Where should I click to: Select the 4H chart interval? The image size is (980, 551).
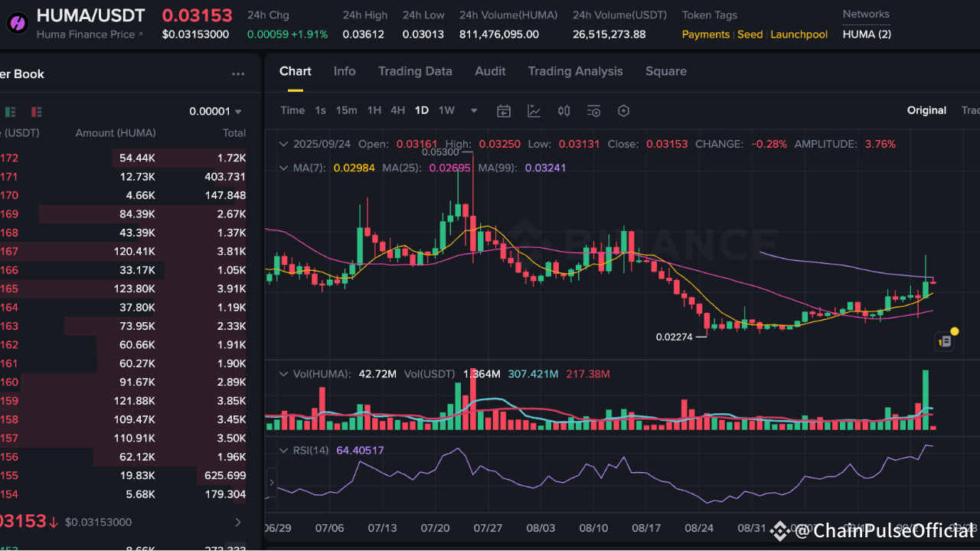pos(397,110)
